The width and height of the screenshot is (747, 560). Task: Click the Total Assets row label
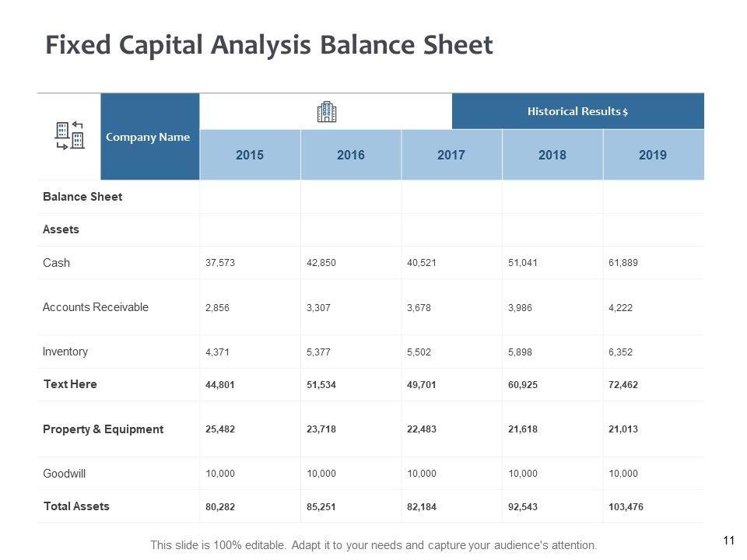click(77, 506)
